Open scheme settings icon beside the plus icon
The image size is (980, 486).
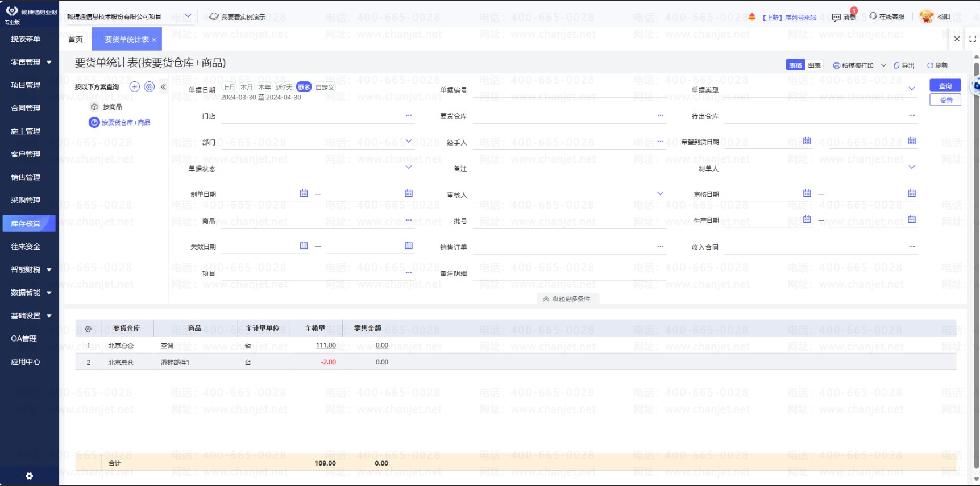point(150,86)
